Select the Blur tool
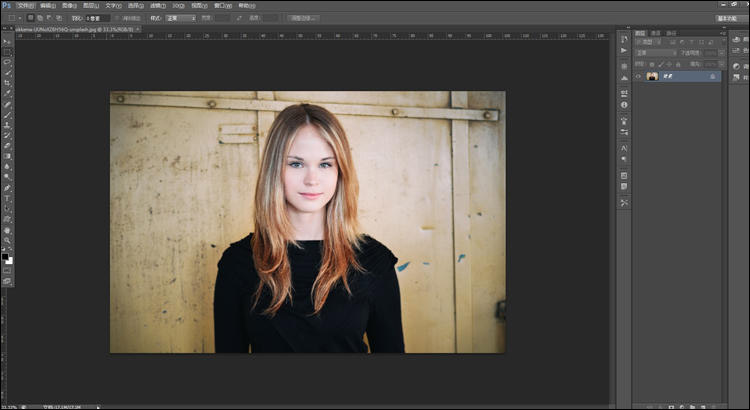 coord(7,166)
